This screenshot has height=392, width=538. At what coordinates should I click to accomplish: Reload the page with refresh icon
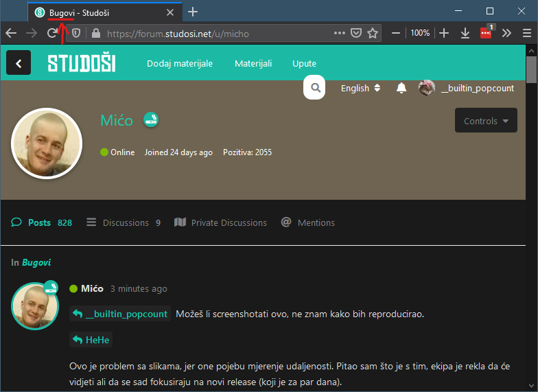coord(52,33)
